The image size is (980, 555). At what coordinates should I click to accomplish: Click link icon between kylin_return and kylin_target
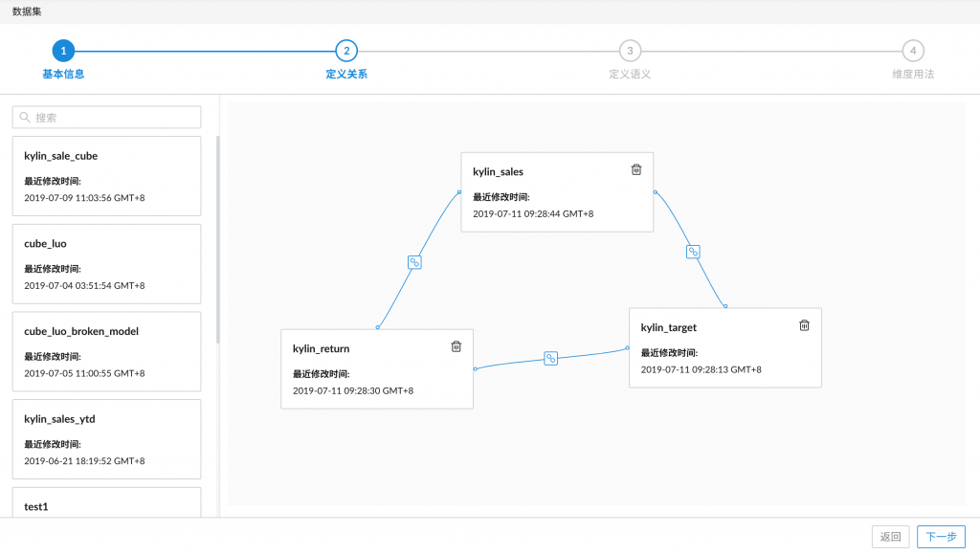pos(550,358)
